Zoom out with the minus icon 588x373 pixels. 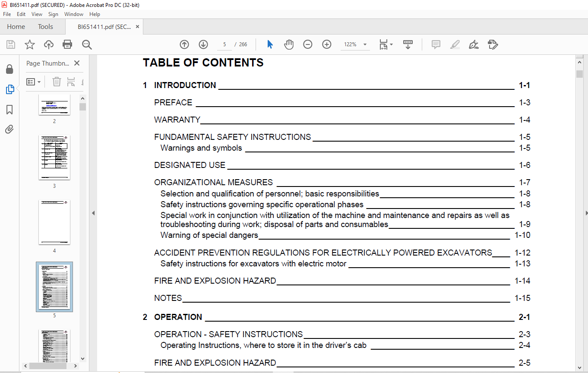pyautogui.click(x=308, y=44)
